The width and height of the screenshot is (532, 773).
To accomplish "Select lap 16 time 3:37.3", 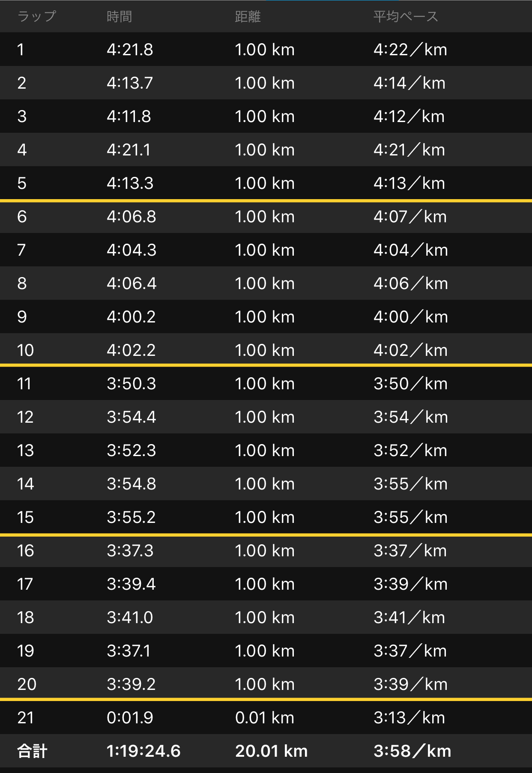I will (x=130, y=551).
